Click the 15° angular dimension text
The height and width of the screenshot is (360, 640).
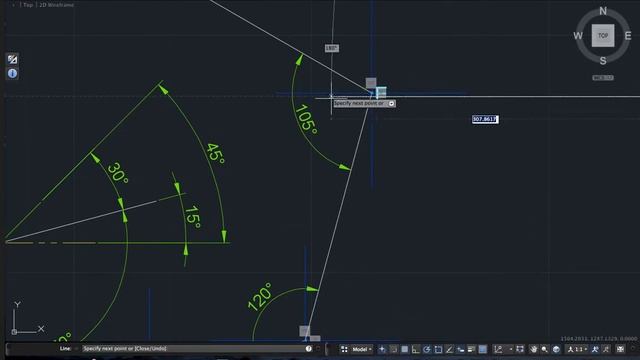pyautogui.click(x=193, y=217)
